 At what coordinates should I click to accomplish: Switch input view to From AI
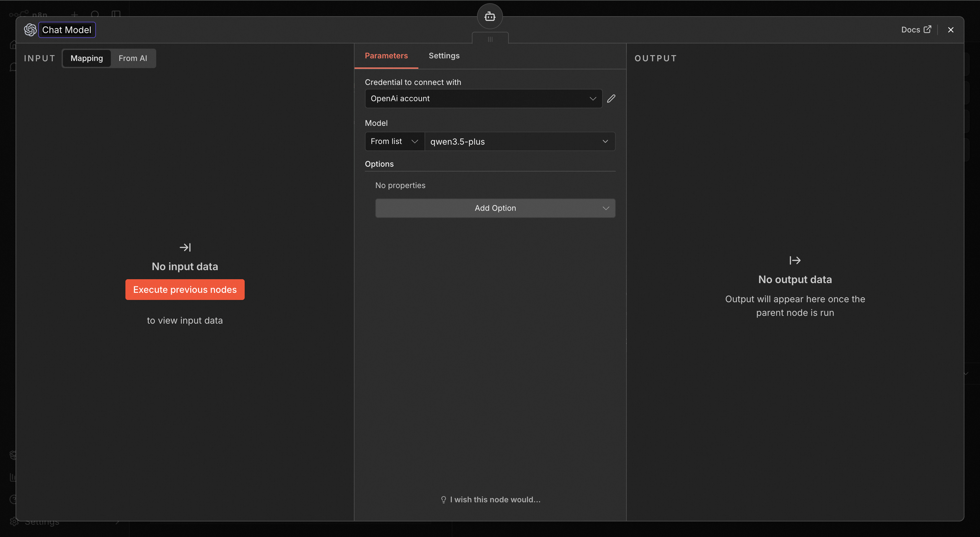click(x=133, y=58)
